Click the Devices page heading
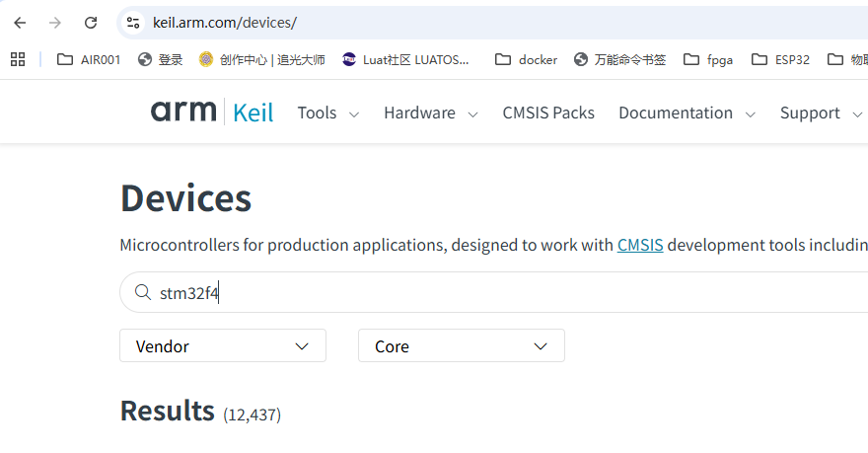This screenshot has width=868, height=453. (186, 198)
